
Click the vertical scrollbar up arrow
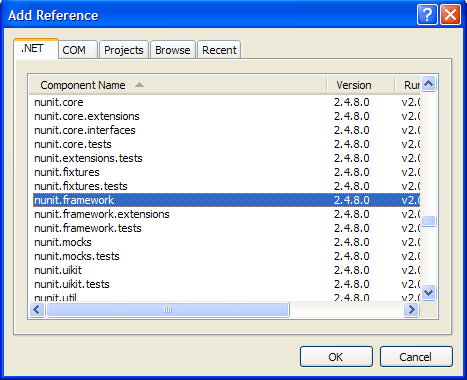tap(428, 83)
